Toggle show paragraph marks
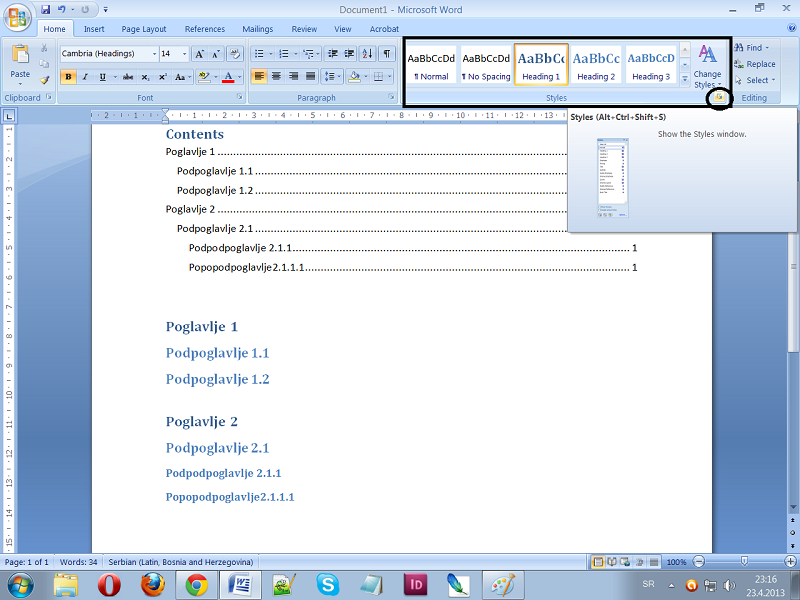Image resolution: width=800 pixels, height=600 pixels. pyautogui.click(x=387, y=54)
